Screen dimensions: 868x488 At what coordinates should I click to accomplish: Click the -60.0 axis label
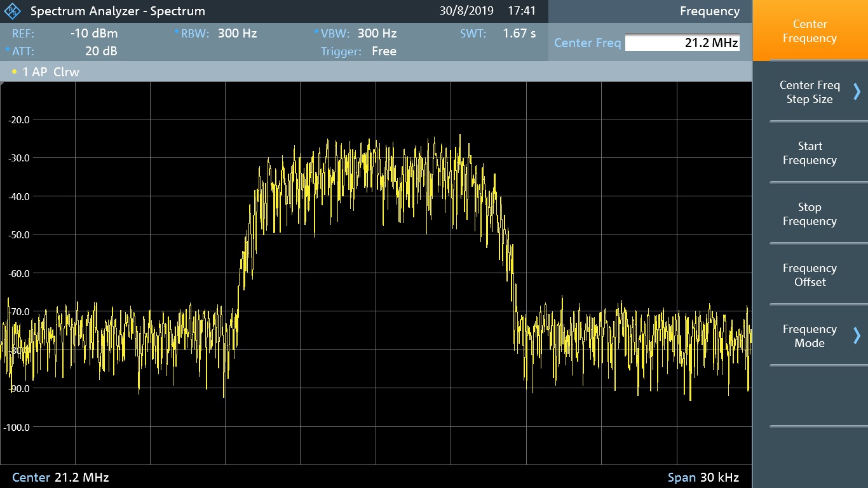pyautogui.click(x=19, y=273)
